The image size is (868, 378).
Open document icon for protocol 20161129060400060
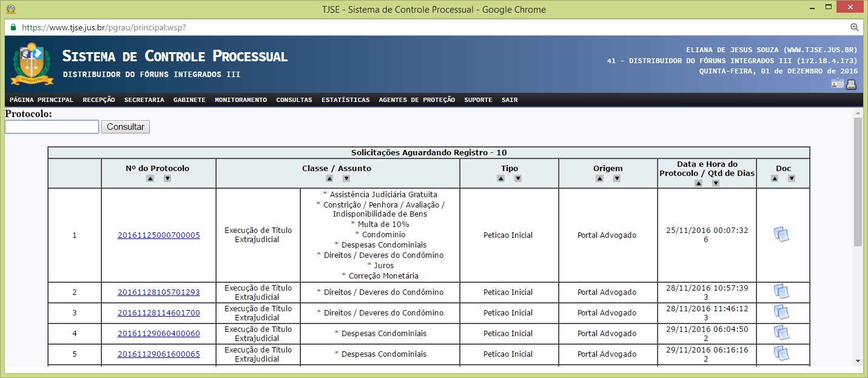coord(782,334)
